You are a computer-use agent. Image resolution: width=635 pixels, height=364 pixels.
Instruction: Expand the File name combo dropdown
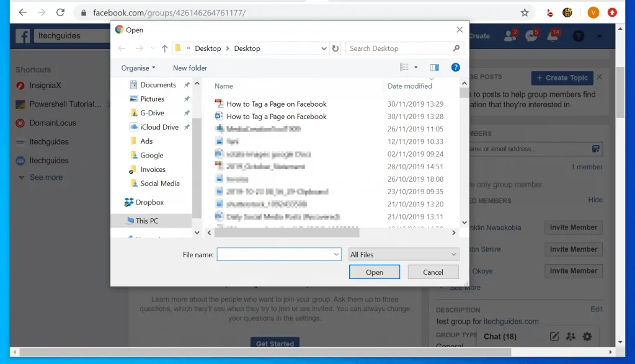336,255
